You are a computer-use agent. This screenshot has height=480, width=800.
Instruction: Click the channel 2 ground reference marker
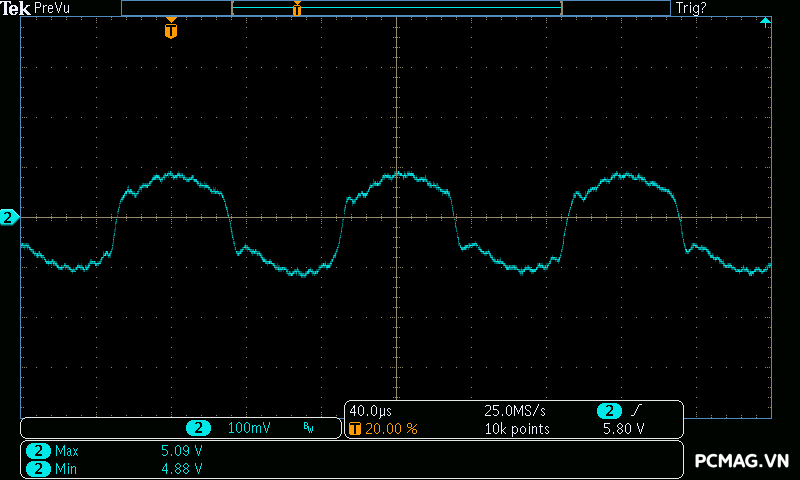9,217
